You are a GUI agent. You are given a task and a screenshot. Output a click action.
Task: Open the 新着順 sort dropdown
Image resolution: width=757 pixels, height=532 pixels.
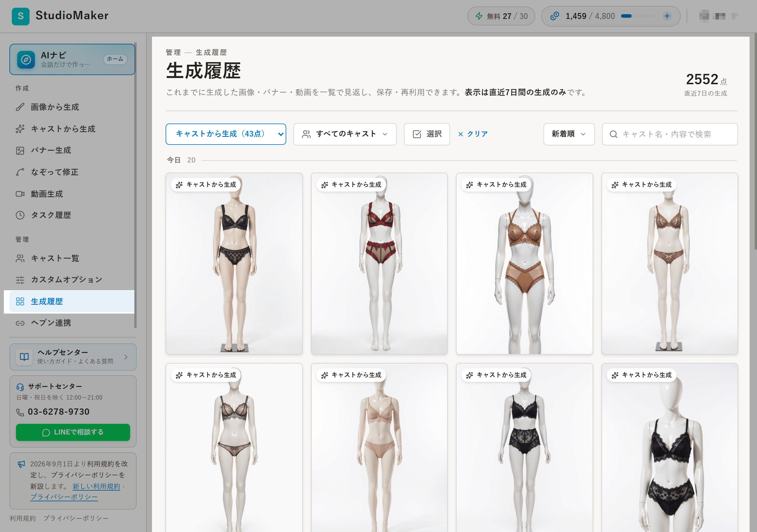coord(569,134)
